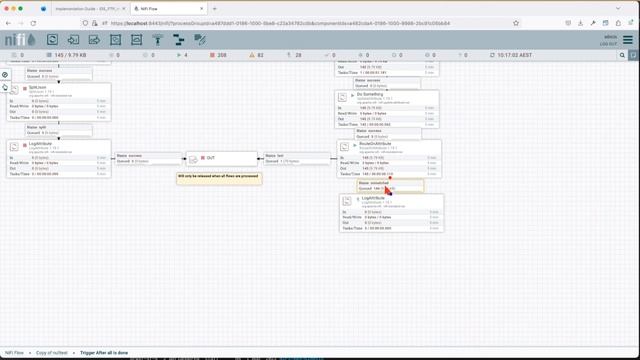Open the bulletin board icon beside the search

point(633,55)
